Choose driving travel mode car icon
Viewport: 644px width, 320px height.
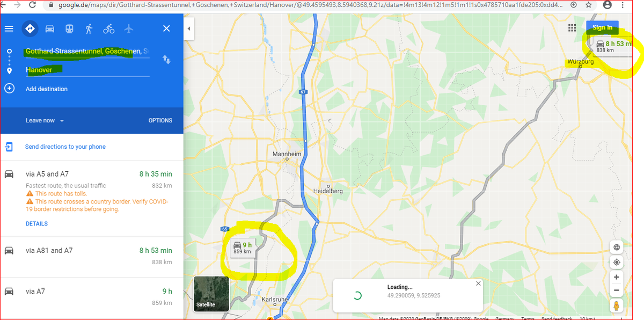pyautogui.click(x=50, y=28)
